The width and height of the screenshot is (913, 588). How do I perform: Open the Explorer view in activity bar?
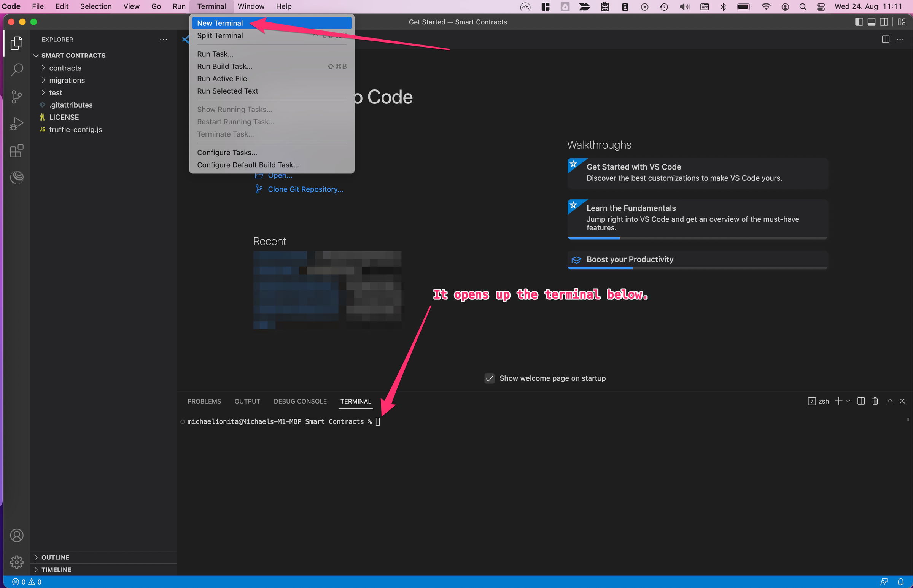pos(16,42)
